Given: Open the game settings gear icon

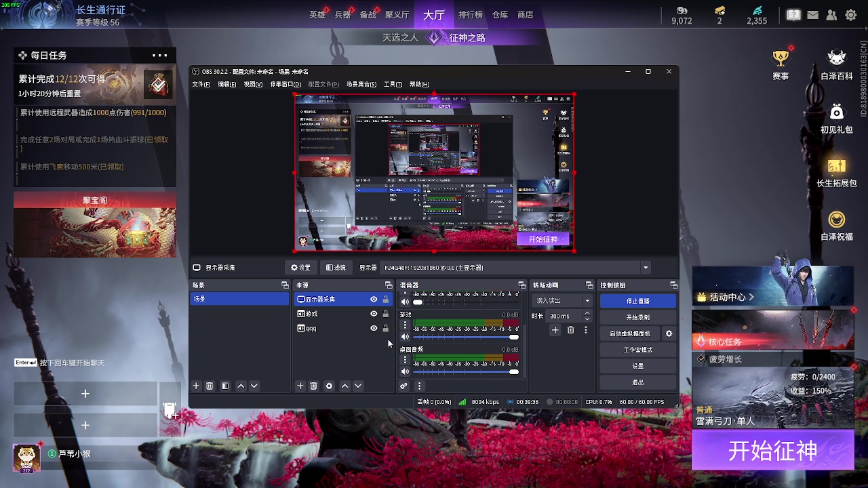Looking at the screenshot, I should (x=851, y=15).
